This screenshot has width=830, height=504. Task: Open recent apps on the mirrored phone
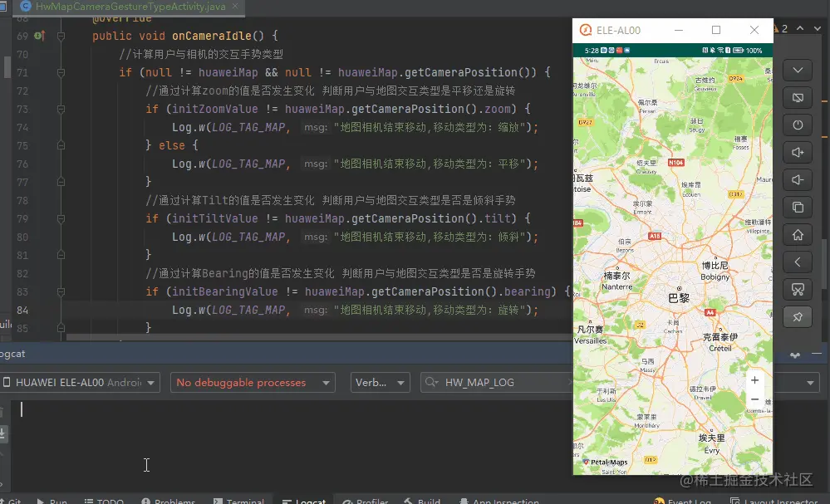click(x=798, y=207)
